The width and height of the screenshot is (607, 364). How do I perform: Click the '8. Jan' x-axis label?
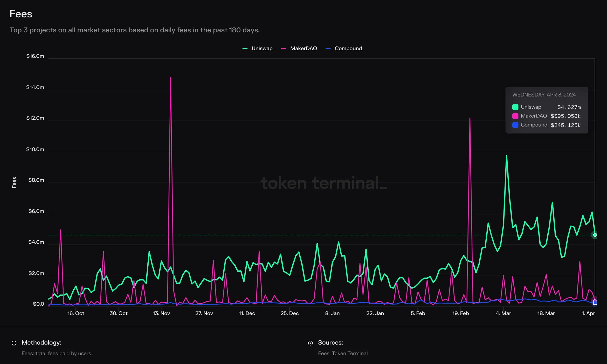332,313
